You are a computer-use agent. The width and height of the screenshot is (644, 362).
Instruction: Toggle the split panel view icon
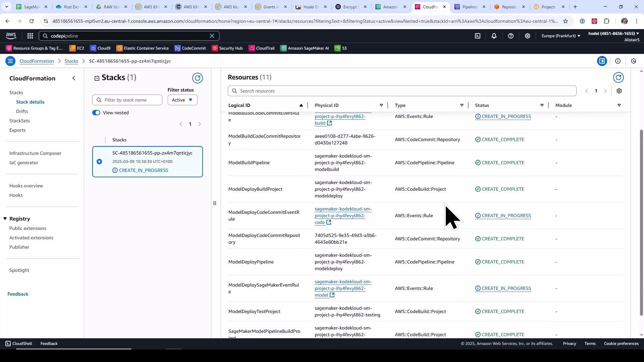click(602, 61)
